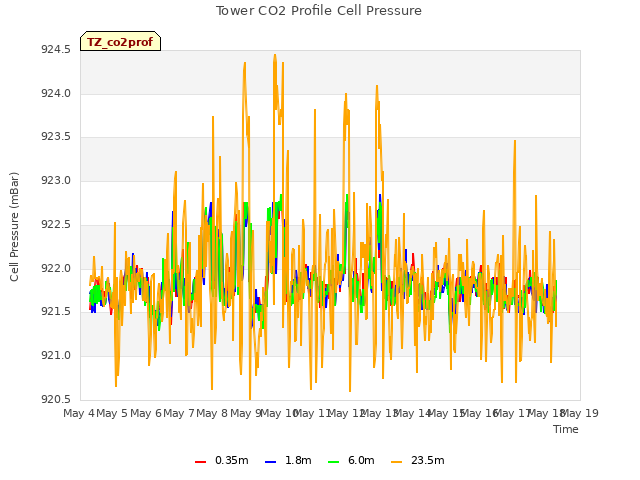Click the '1.8m' legend label
The image size is (640, 480).
tap(298, 460)
